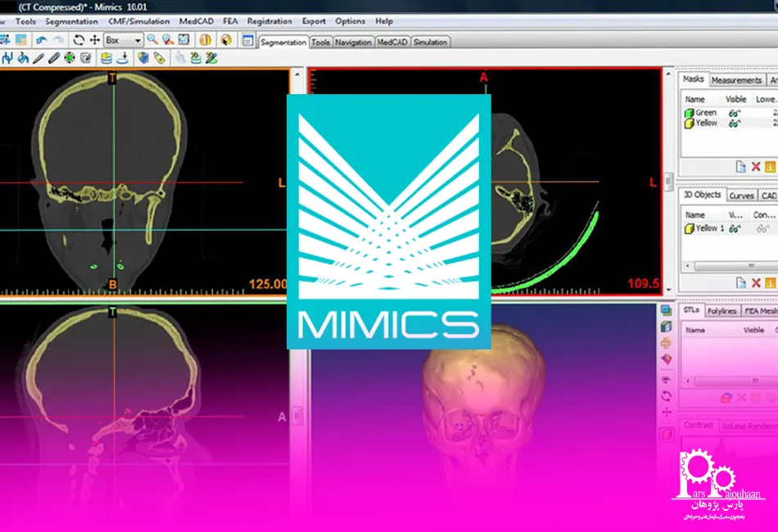This screenshot has width=778, height=532.
Task: Open the Curves tab
Action: (741, 196)
